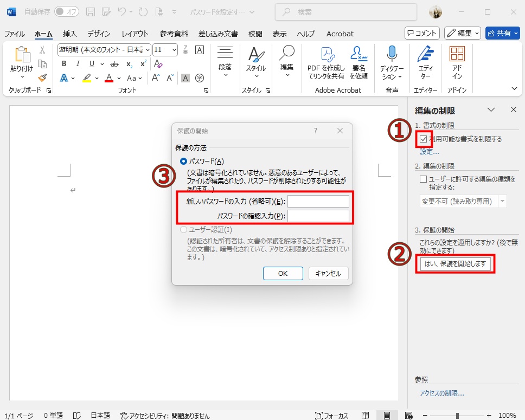Click OK in the Start Protection dialog
525x420 pixels.
(283, 274)
